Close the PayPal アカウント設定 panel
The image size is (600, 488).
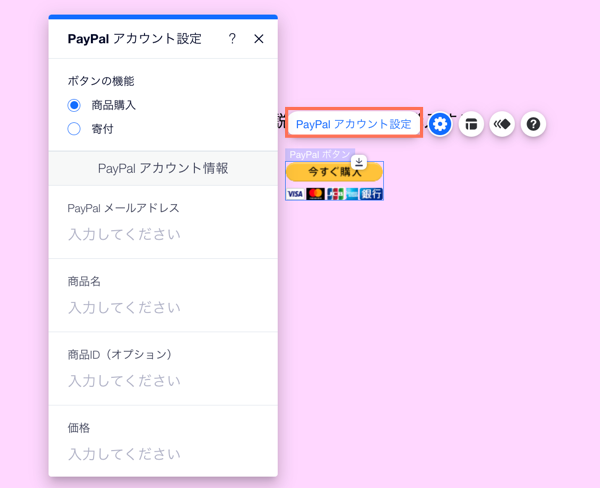(259, 39)
